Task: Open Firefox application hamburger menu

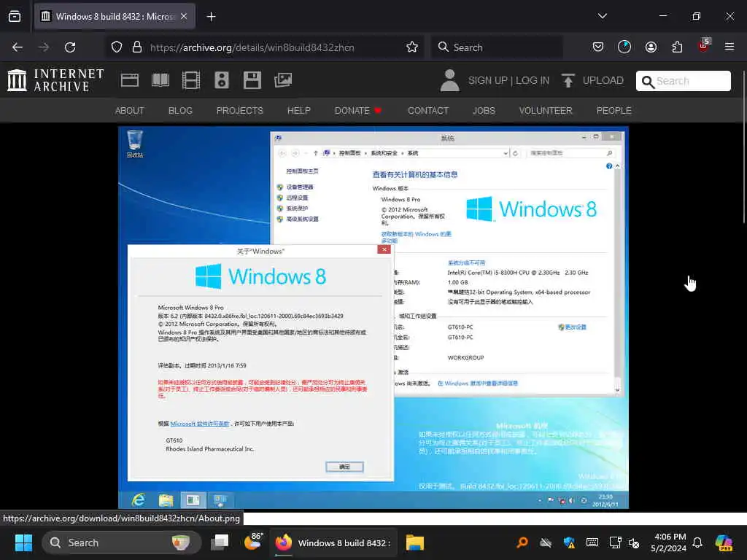Action: 729,47
